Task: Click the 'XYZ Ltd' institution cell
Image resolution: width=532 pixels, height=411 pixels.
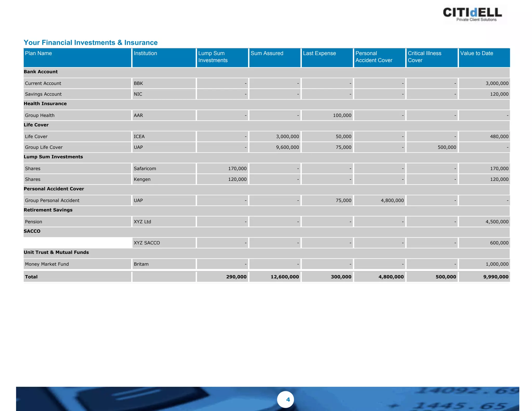Action: [x=164, y=222]
